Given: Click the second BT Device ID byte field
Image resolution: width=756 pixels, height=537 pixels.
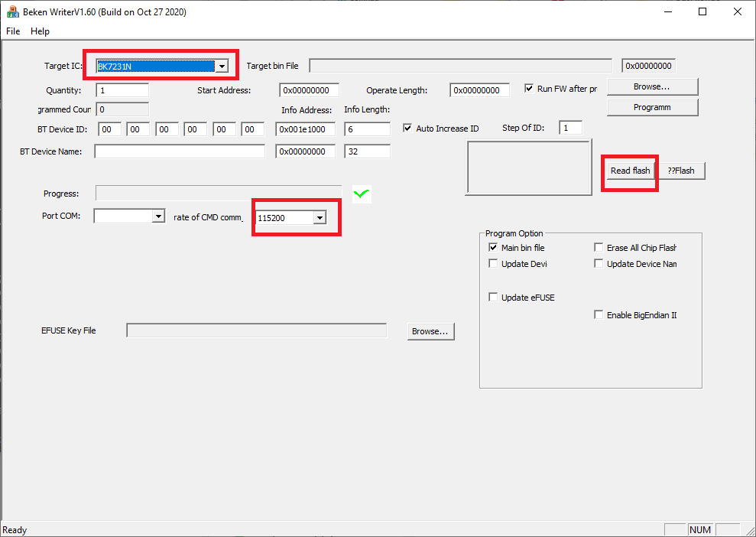Looking at the screenshot, I should [x=138, y=129].
